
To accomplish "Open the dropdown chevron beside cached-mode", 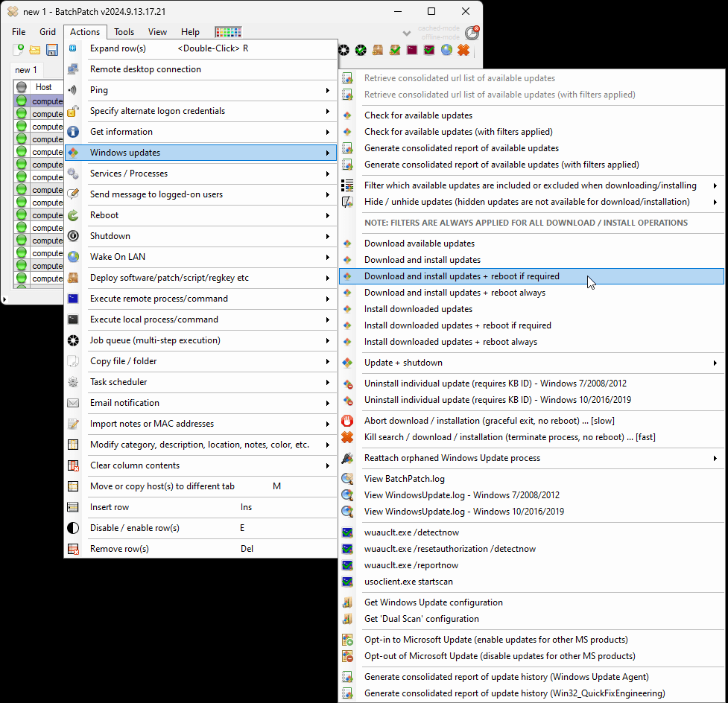I will tap(407, 34).
